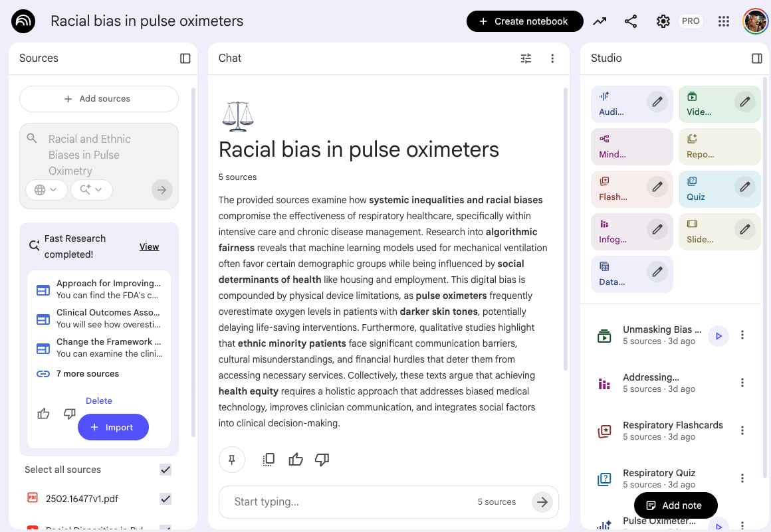Open the settings gear
The image size is (771, 532).
(x=663, y=21)
